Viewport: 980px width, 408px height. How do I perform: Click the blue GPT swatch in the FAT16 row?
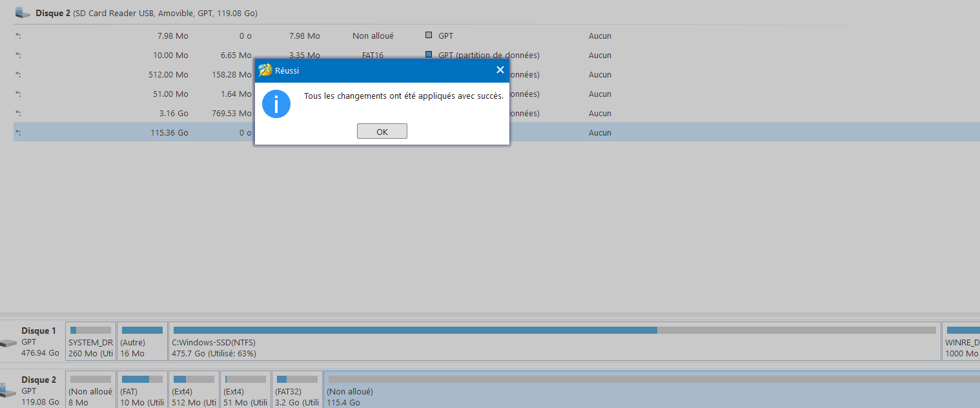tap(429, 55)
